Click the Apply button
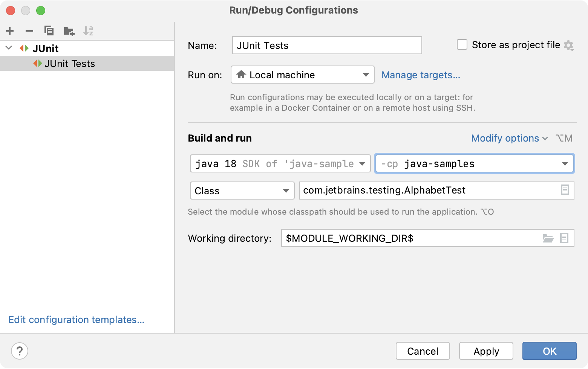Screen dimensions: 588x369 [x=486, y=351]
